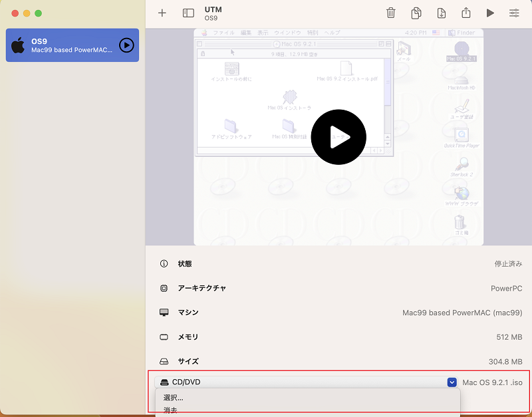This screenshot has height=417, width=532.
Task: Click the 'Mac OS 9.2.1 .iso' file name
Action: (x=492, y=382)
